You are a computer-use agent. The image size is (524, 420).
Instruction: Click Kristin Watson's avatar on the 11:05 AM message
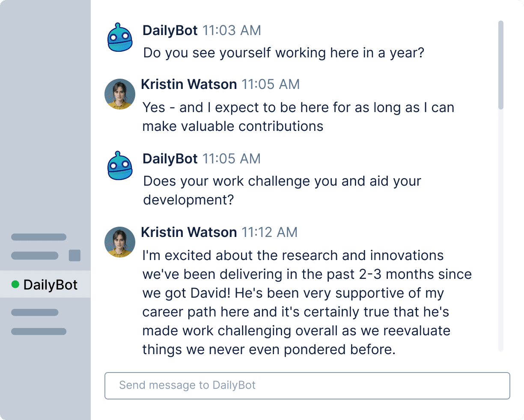[120, 94]
